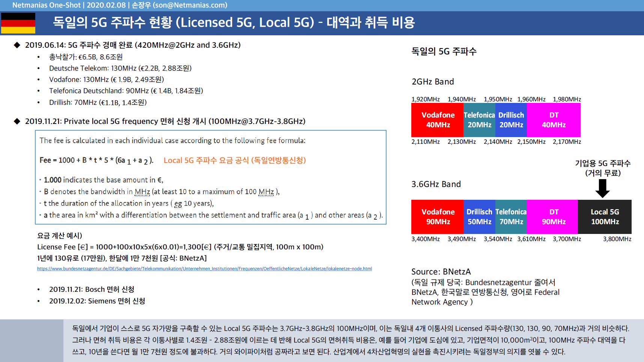Click the header text 'Netmanias One-Shot'
Viewport: 644px width, 362px height.
coord(47,5)
